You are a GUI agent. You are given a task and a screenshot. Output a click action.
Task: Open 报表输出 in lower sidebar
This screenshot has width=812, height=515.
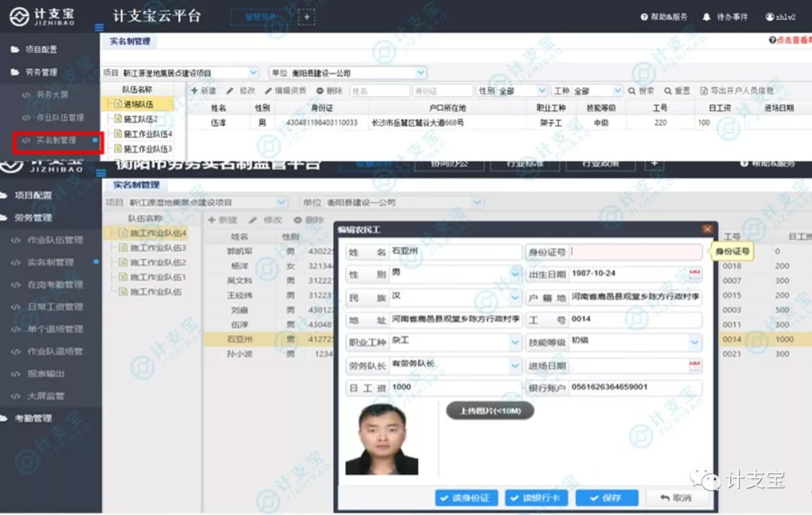click(x=46, y=374)
